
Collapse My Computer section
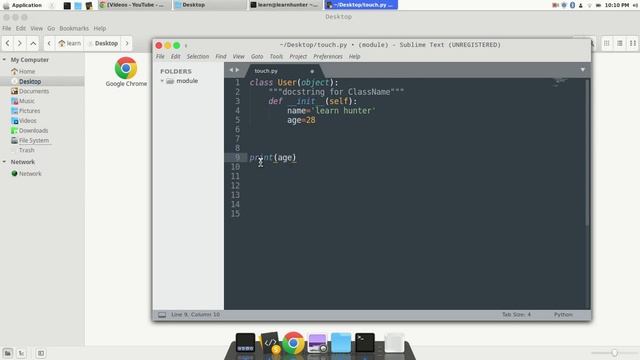4,60
